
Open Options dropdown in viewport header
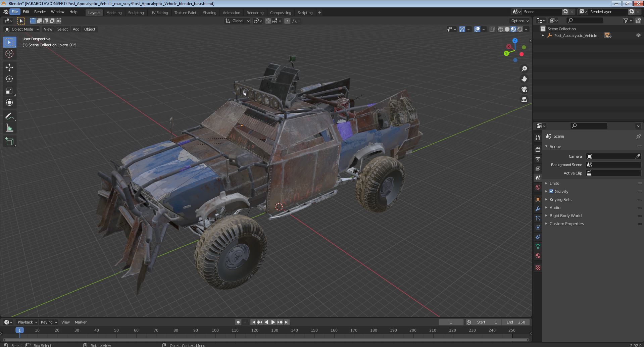[x=520, y=21]
